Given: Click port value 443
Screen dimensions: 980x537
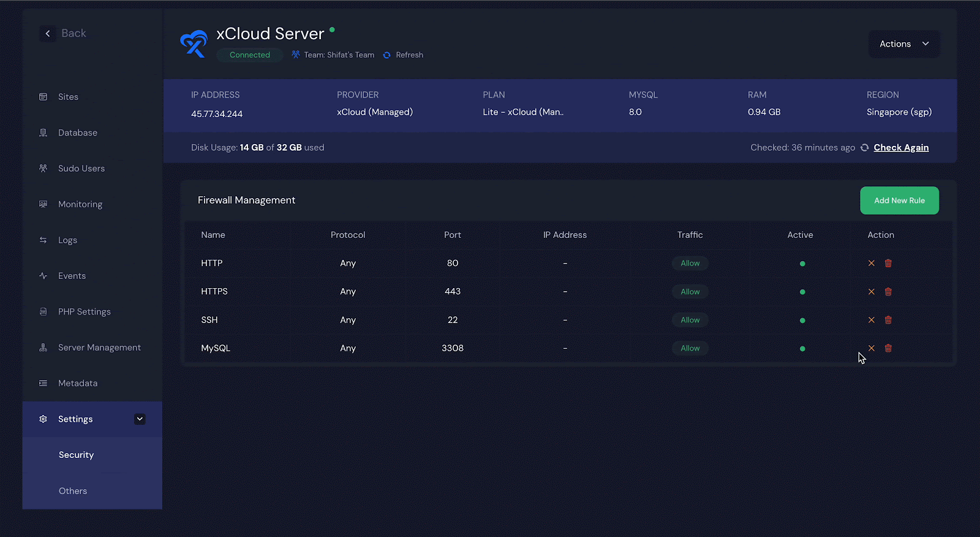Looking at the screenshot, I should point(453,292).
